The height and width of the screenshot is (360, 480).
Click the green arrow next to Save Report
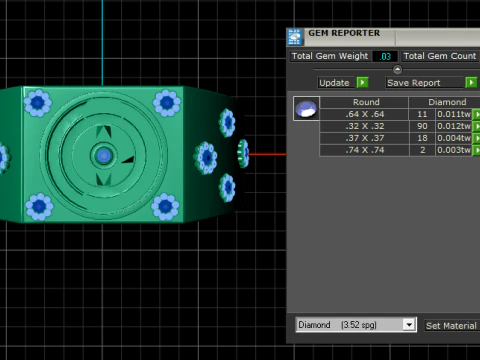tap(471, 82)
